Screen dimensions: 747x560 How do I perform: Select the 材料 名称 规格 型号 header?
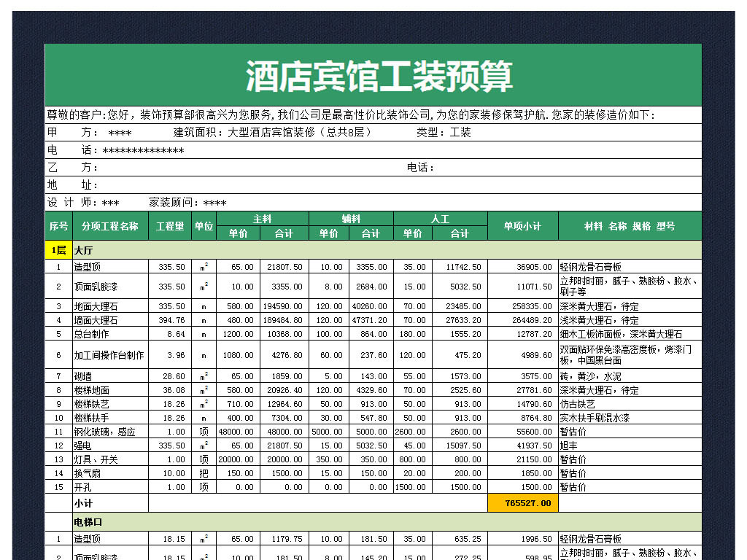click(630, 226)
